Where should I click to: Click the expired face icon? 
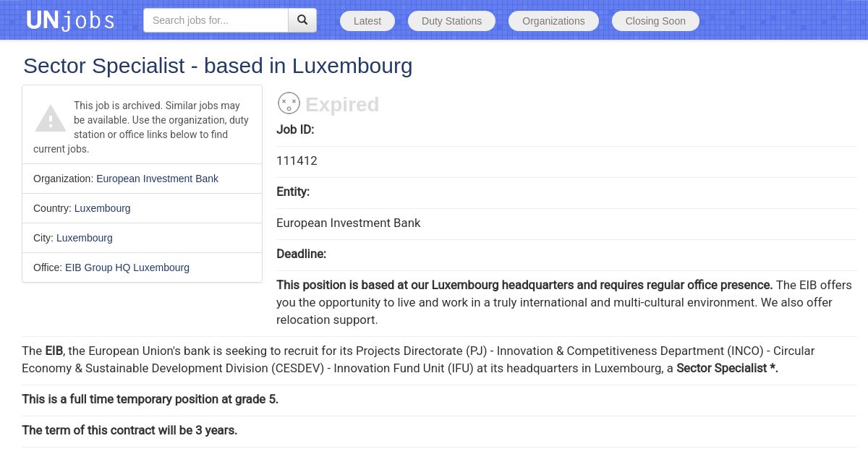[x=289, y=103]
